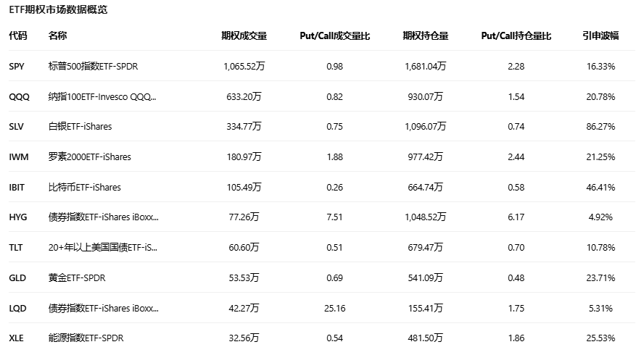Select the 黄金ETF-SPDR name
The height and width of the screenshot is (355, 644).
coord(77,277)
